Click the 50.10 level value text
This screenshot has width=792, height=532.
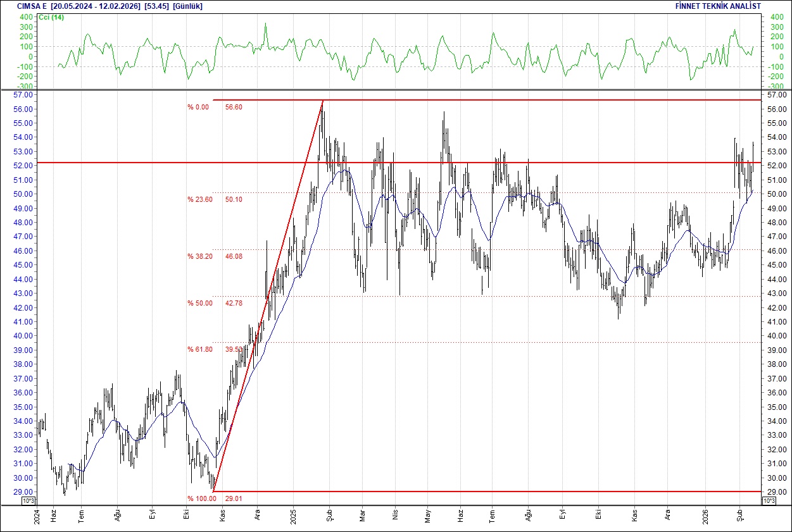coord(233,200)
